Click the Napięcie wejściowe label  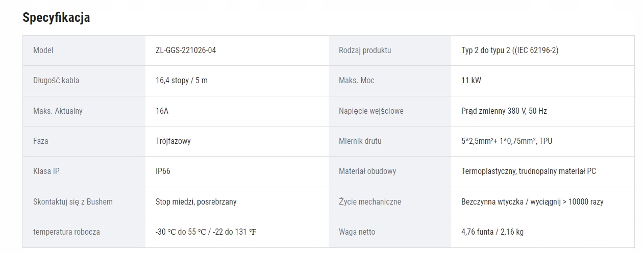tap(371, 111)
